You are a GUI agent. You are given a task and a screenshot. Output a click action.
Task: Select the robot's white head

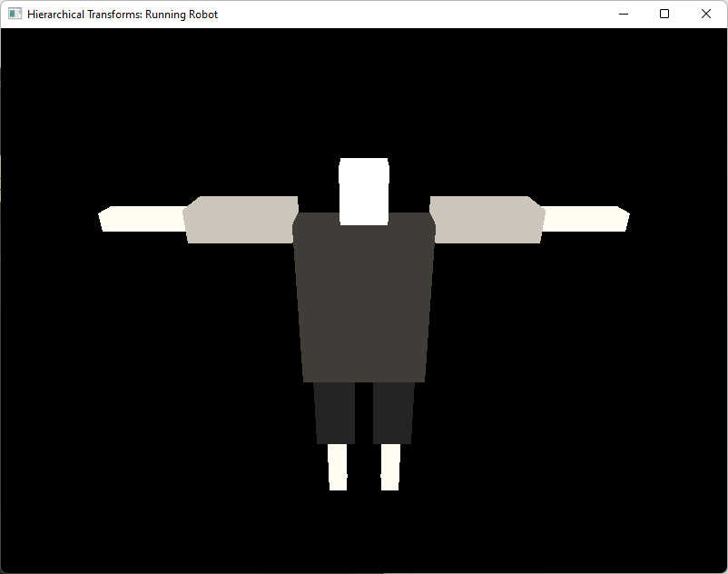click(x=363, y=186)
